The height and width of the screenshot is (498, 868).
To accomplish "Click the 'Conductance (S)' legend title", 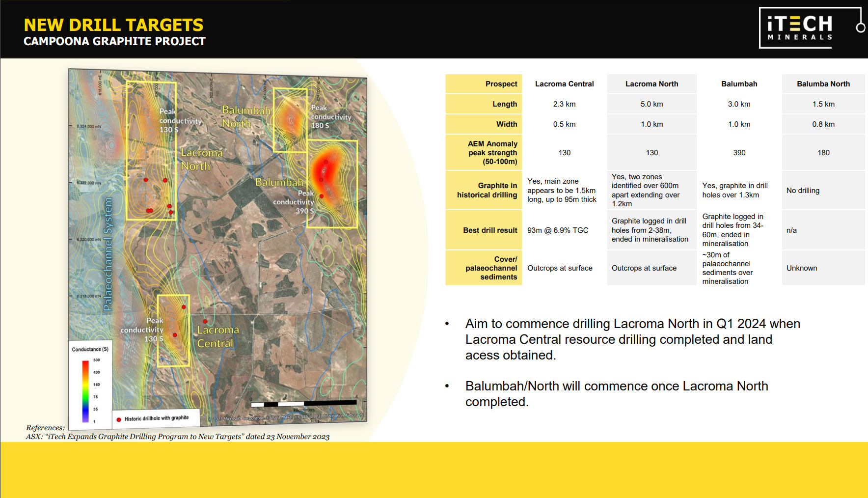I will click(90, 349).
